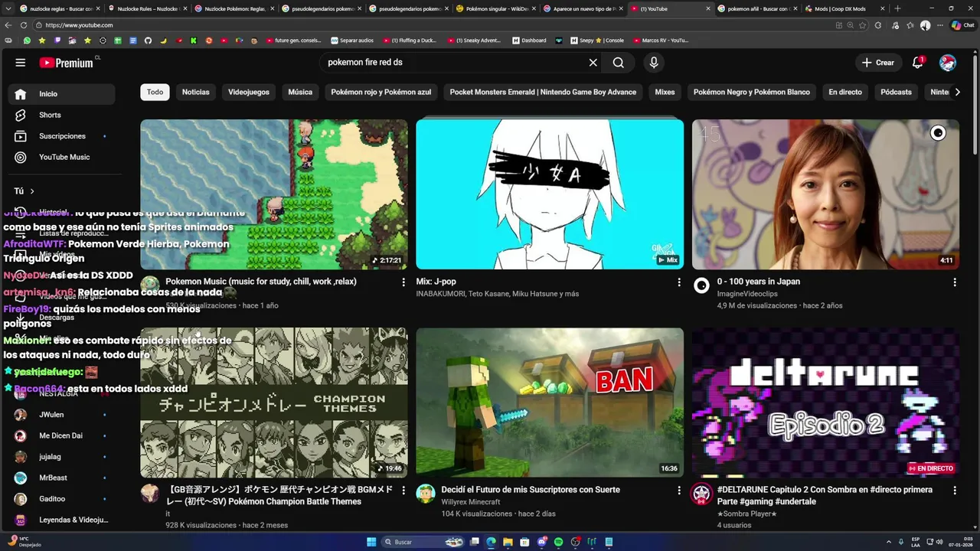Select Pokémon rojo y Pokémon azul chip
980x551 pixels.
(381, 92)
